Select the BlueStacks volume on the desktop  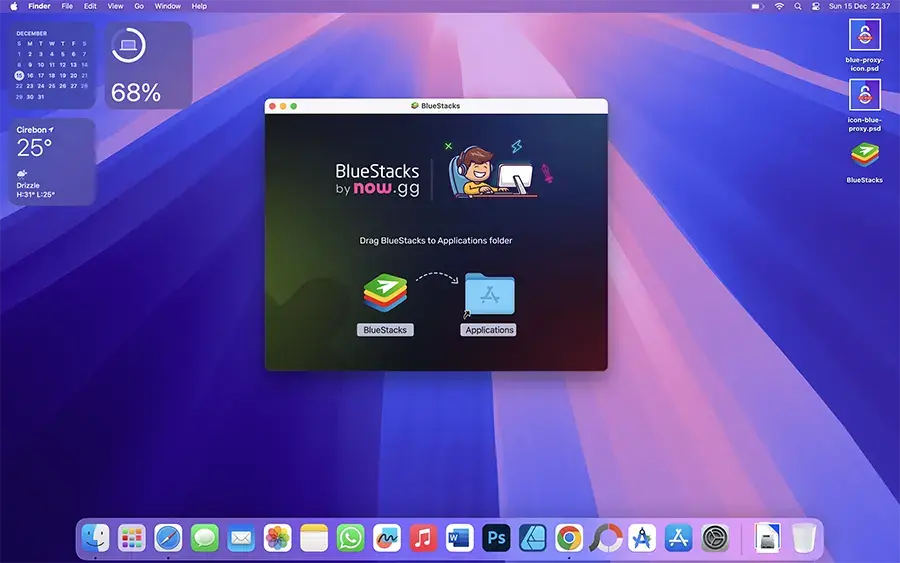(864, 163)
